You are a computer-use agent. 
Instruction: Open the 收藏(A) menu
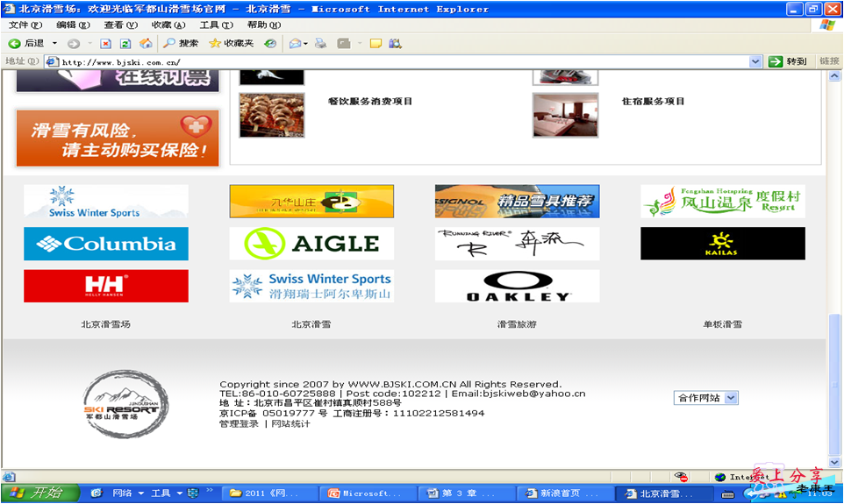[x=168, y=25]
